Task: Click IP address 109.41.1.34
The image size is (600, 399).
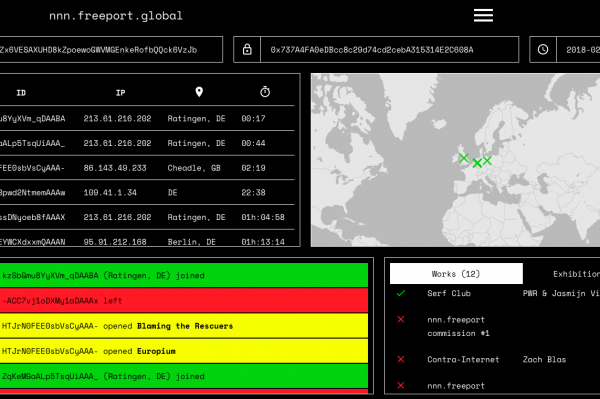Action: point(110,192)
